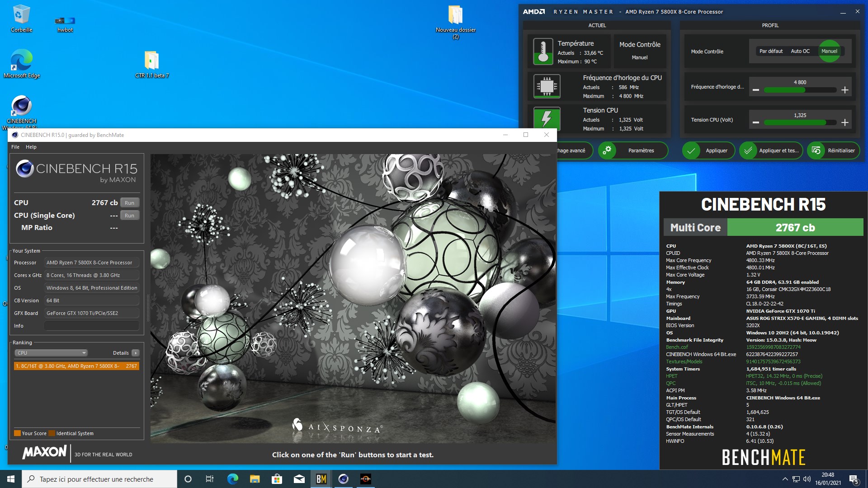The image size is (868, 488).
Task: Click the Windows taskbar search box
Action: (x=99, y=479)
